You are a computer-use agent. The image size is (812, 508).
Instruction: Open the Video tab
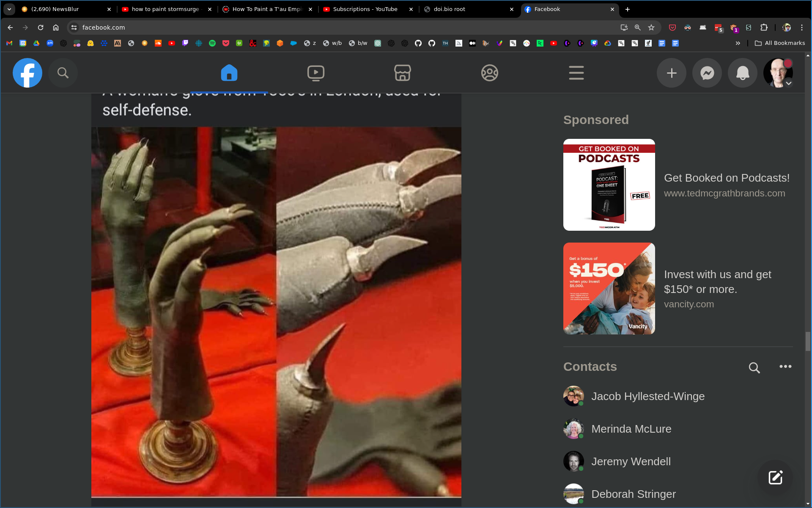tap(315, 73)
